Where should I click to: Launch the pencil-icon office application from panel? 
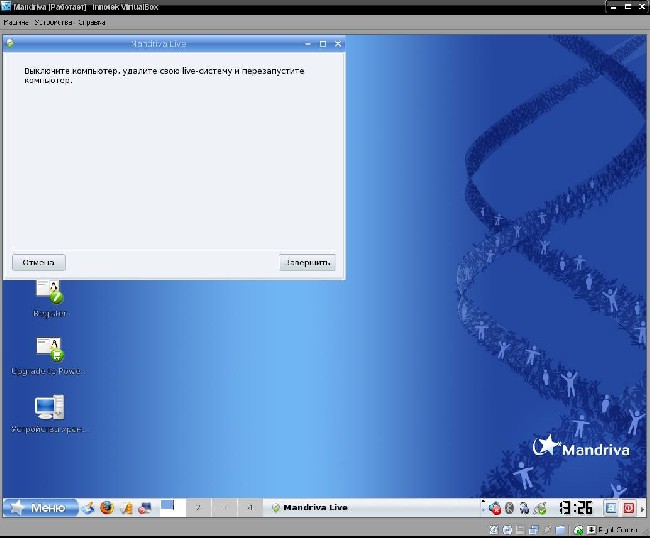coord(126,507)
